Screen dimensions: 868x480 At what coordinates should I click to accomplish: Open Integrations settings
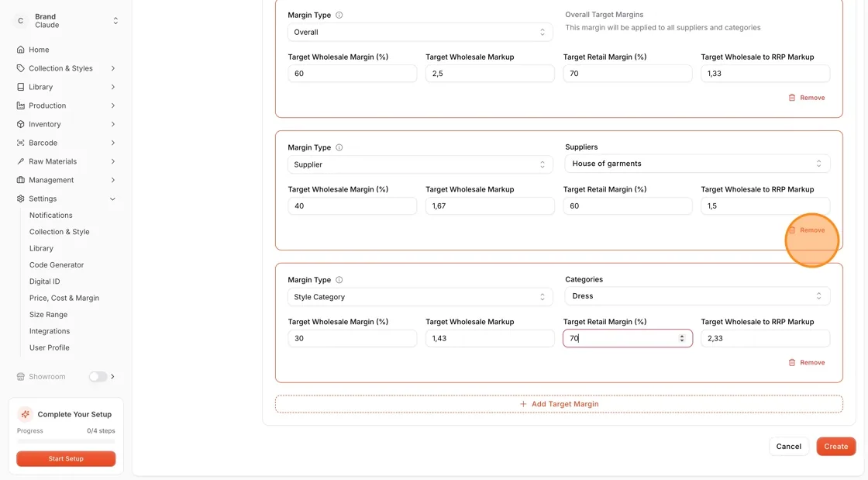click(50, 331)
